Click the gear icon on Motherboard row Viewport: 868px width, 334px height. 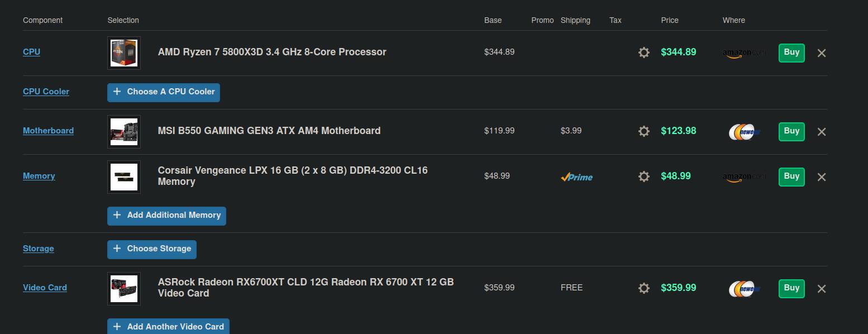click(x=644, y=131)
